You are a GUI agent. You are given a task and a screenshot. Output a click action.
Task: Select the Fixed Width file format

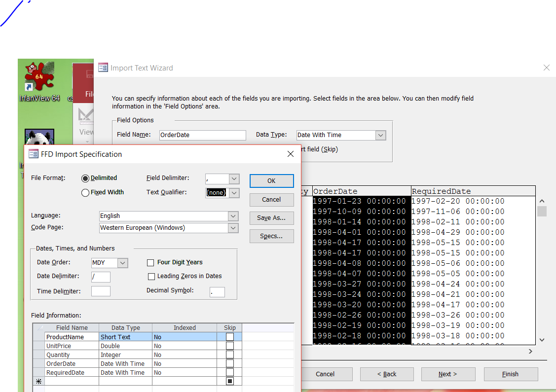85,193
